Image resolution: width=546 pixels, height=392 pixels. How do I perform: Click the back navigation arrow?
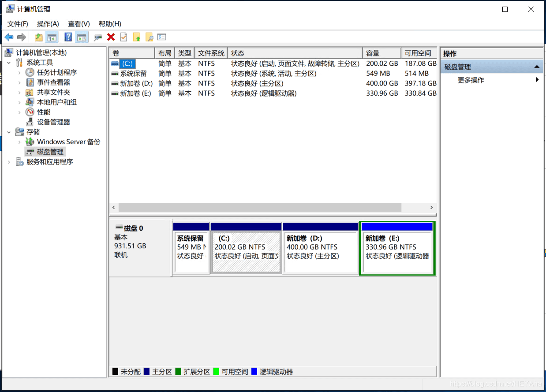[9, 37]
